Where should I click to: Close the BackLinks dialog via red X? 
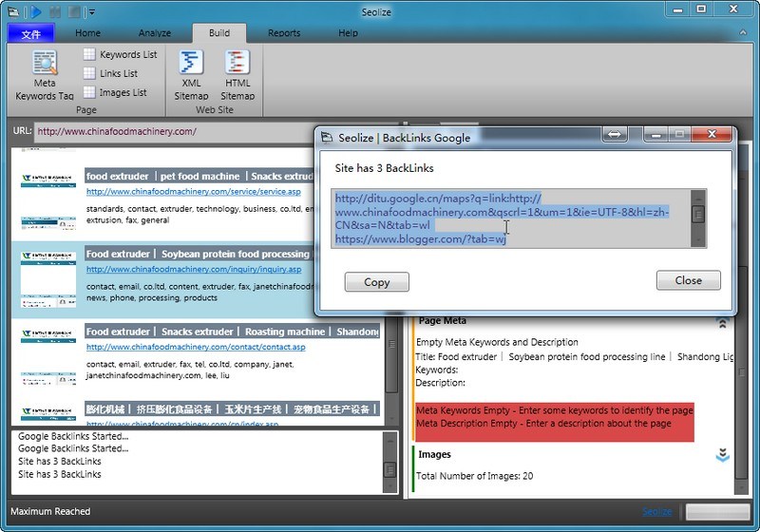point(712,134)
